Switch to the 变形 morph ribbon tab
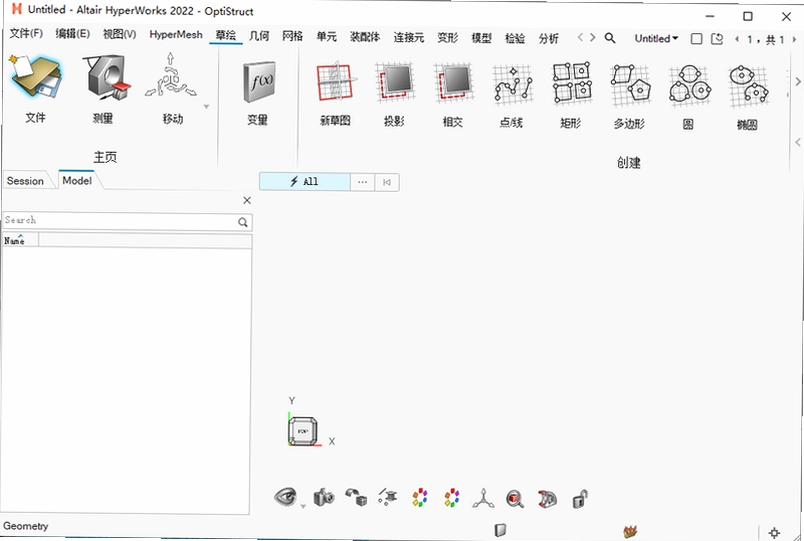 click(448, 37)
